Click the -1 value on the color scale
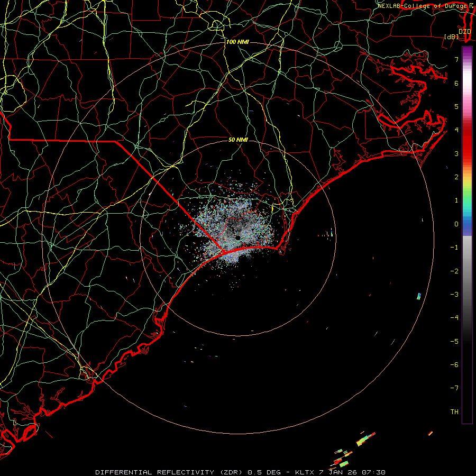 tap(454, 248)
